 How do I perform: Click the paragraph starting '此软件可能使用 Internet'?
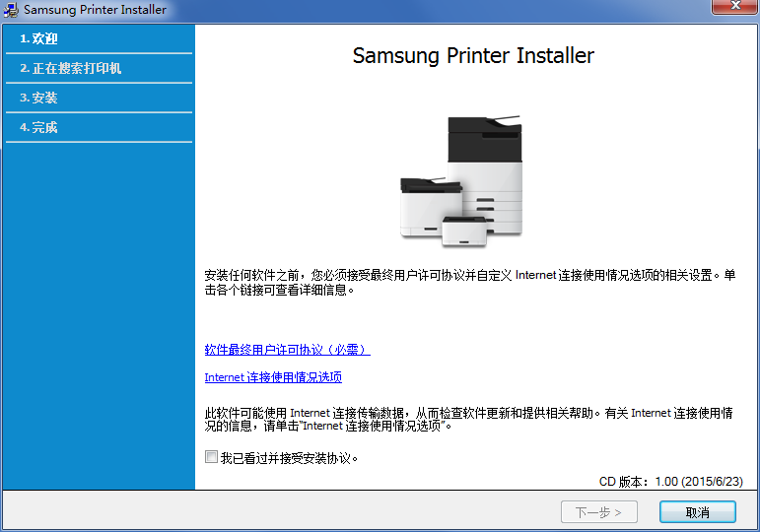point(468,419)
